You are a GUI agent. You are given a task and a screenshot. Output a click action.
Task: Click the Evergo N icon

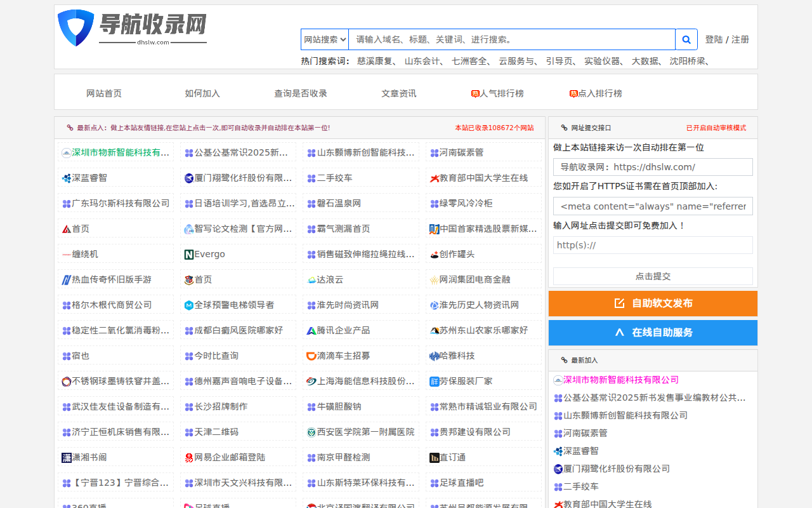[189, 255]
